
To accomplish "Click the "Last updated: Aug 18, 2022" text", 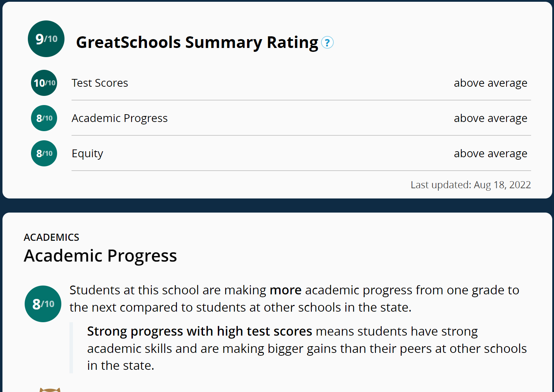I will (x=470, y=185).
